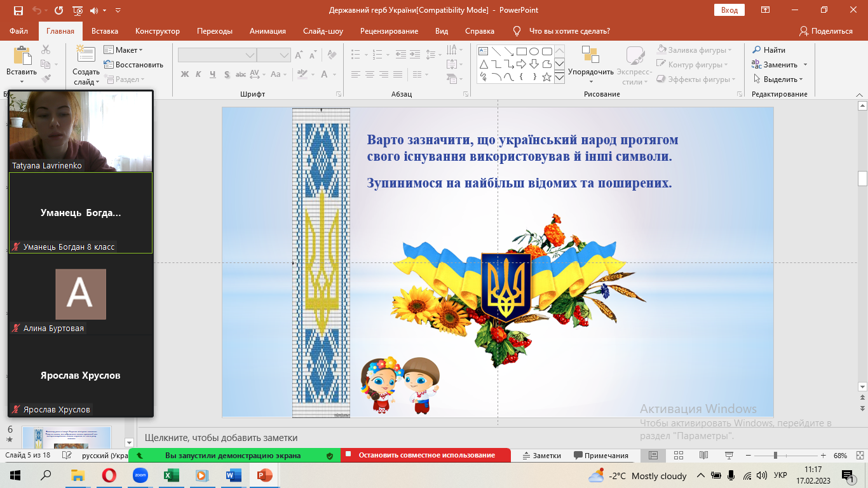This screenshot has height=488, width=868.
Task: Switch to Normal view icon in status bar
Action: (653, 456)
